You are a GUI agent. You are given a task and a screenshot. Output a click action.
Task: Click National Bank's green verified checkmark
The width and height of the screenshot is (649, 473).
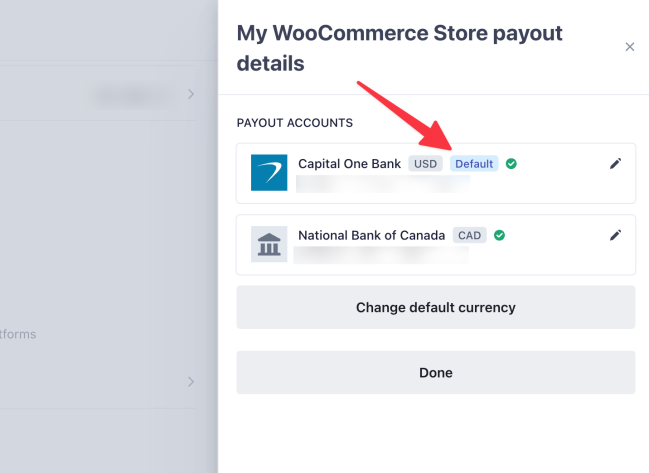(x=499, y=236)
